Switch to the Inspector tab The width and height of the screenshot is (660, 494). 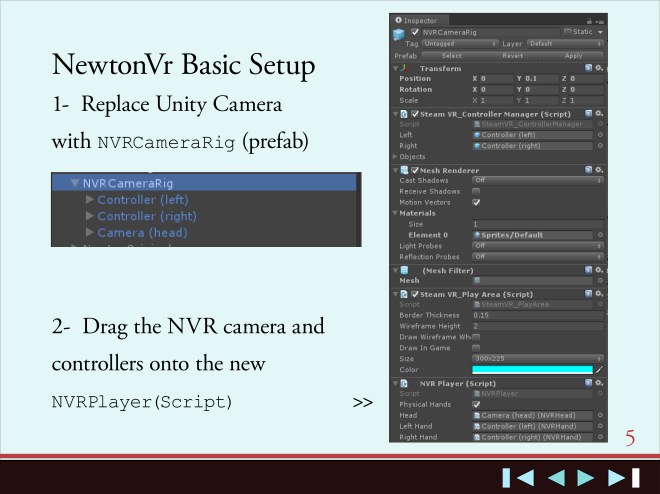click(x=419, y=20)
